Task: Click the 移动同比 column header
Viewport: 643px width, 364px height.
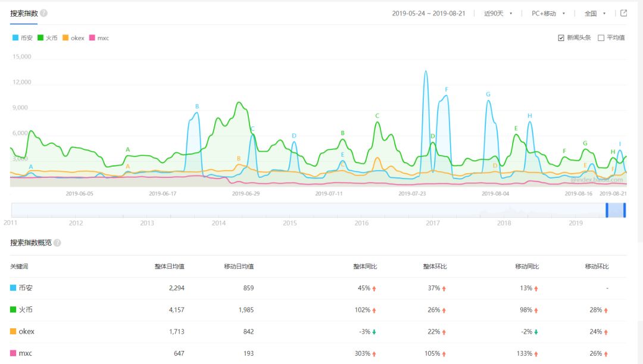Action: pos(527,266)
